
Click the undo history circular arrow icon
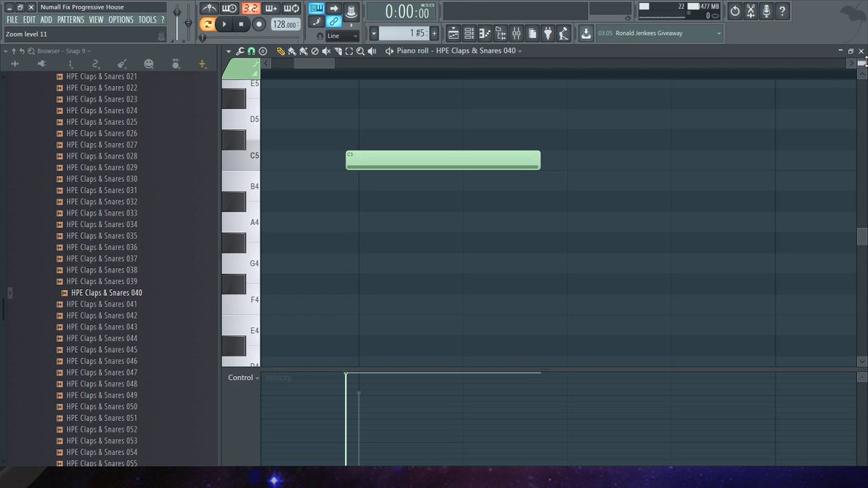click(735, 11)
